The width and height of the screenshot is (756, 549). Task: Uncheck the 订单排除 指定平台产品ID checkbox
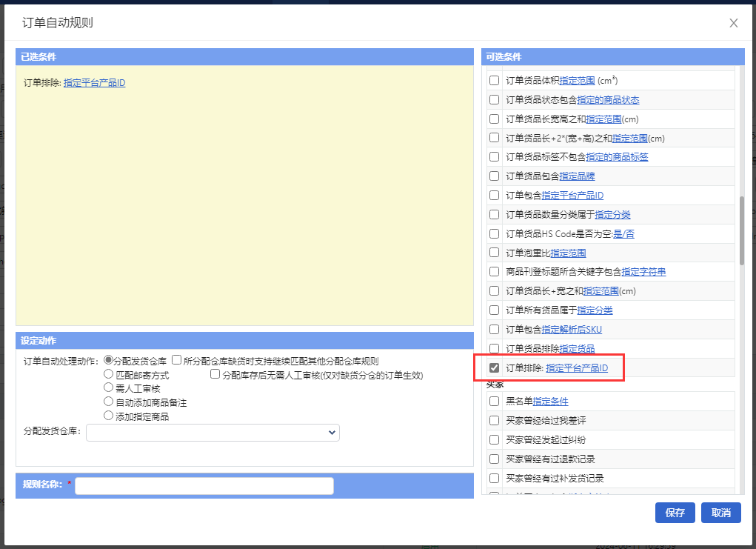click(x=494, y=368)
